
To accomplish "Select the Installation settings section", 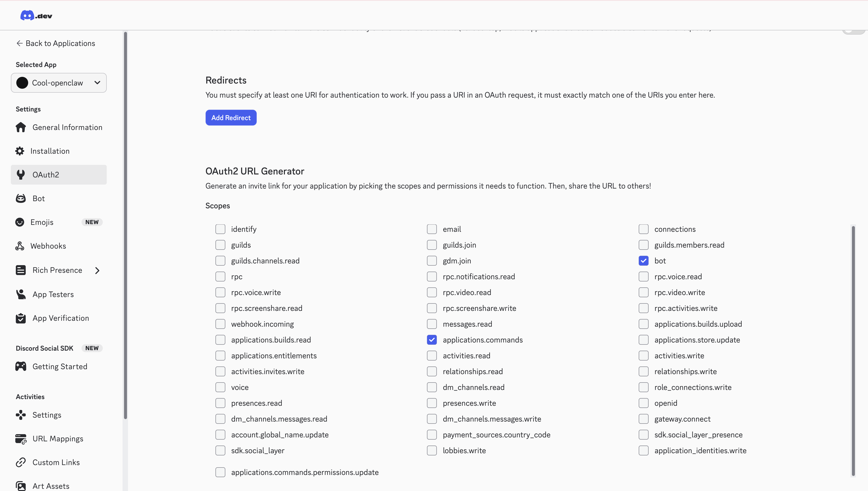I will [50, 151].
